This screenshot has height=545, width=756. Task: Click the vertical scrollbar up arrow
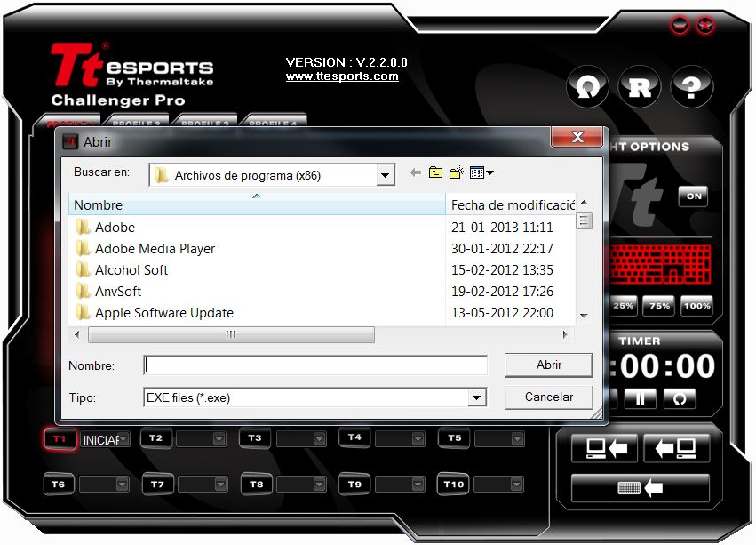pos(584,203)
